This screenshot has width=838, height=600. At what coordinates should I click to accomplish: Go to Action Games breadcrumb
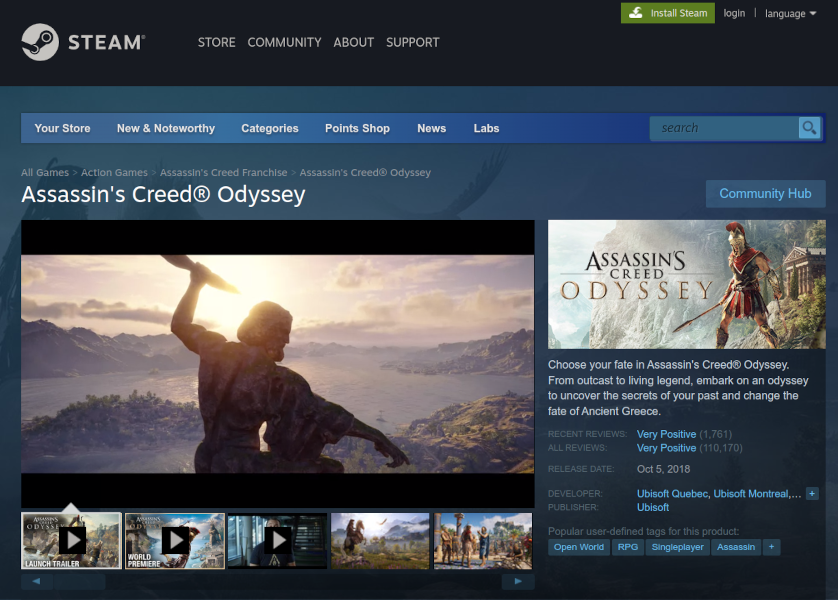point(114,173)
